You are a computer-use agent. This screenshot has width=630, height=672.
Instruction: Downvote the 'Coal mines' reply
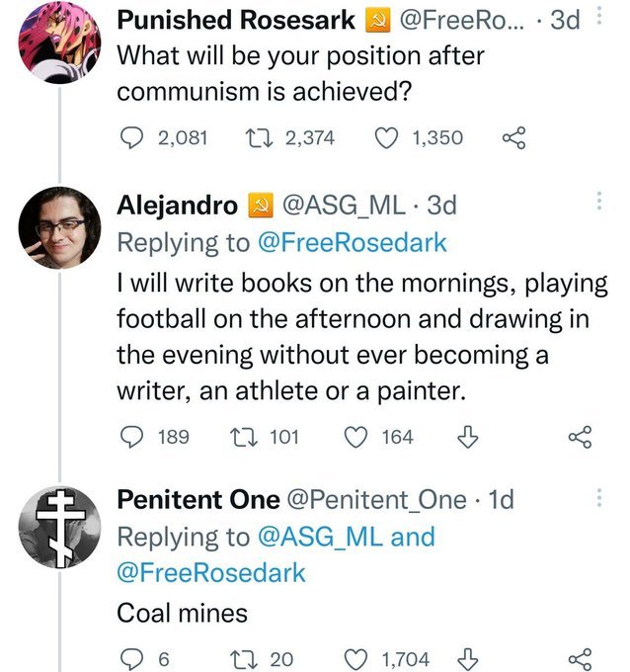[x=468, y=659]
